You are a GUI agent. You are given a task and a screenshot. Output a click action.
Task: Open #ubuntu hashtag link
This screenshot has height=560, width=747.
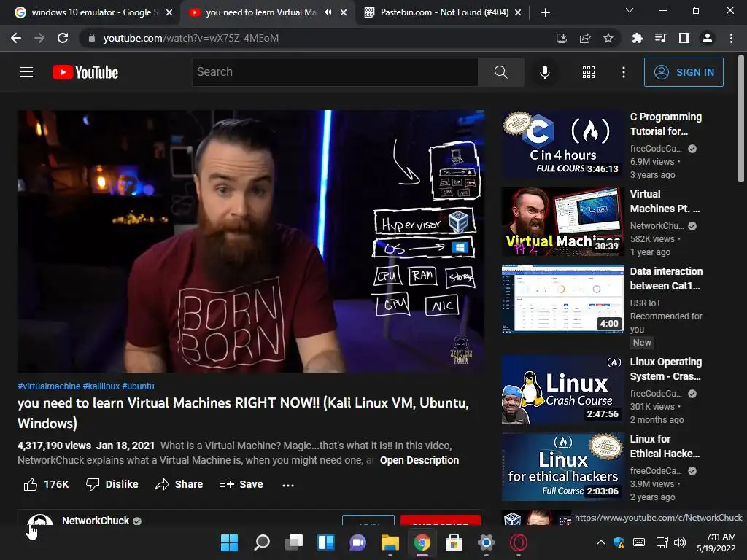138,386
